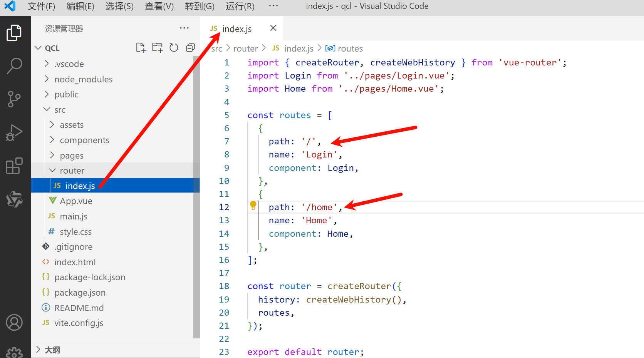644x358 pixels.
Task: Expand the 大纲 outline section
Action: [115, 350]
